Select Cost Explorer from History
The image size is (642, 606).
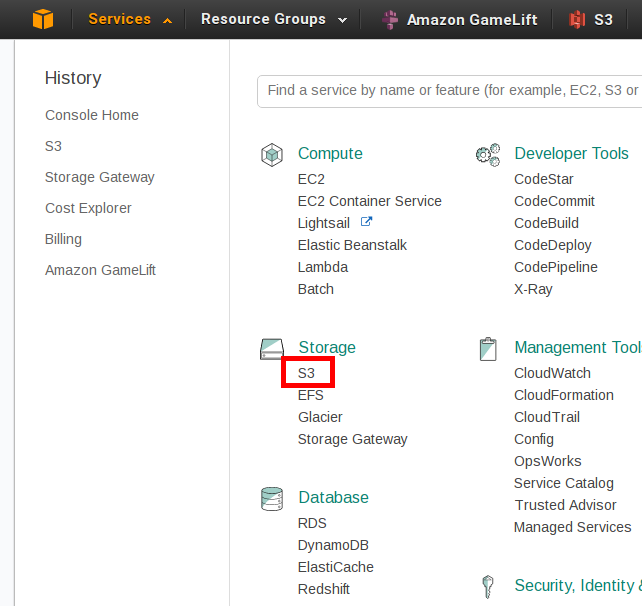88,208
